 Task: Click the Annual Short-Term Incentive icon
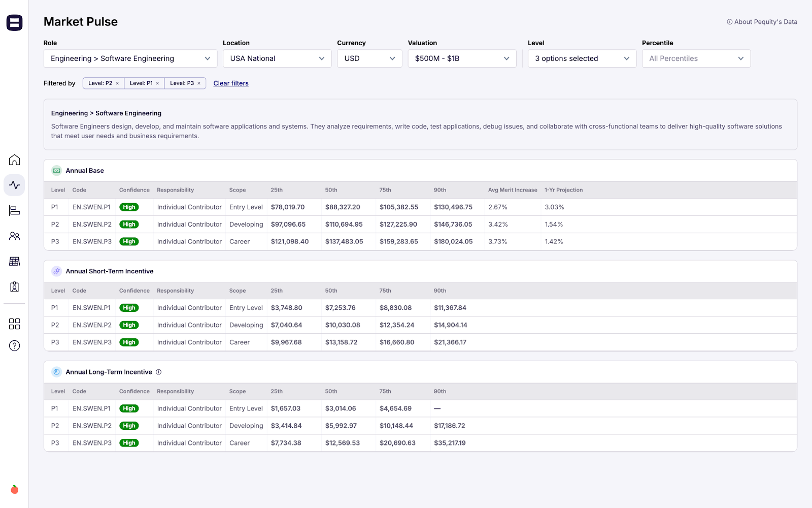pos(57,271)
